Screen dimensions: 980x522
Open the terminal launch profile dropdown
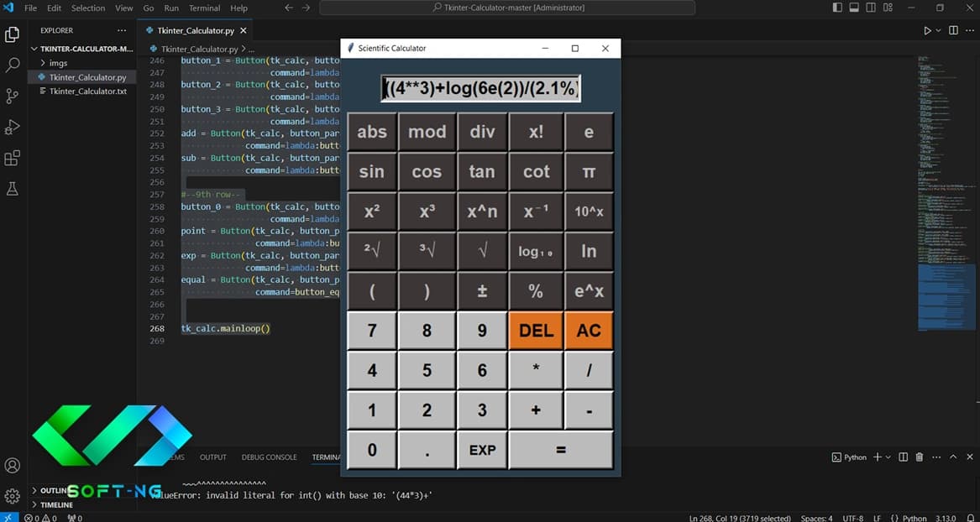pos(888,457)
